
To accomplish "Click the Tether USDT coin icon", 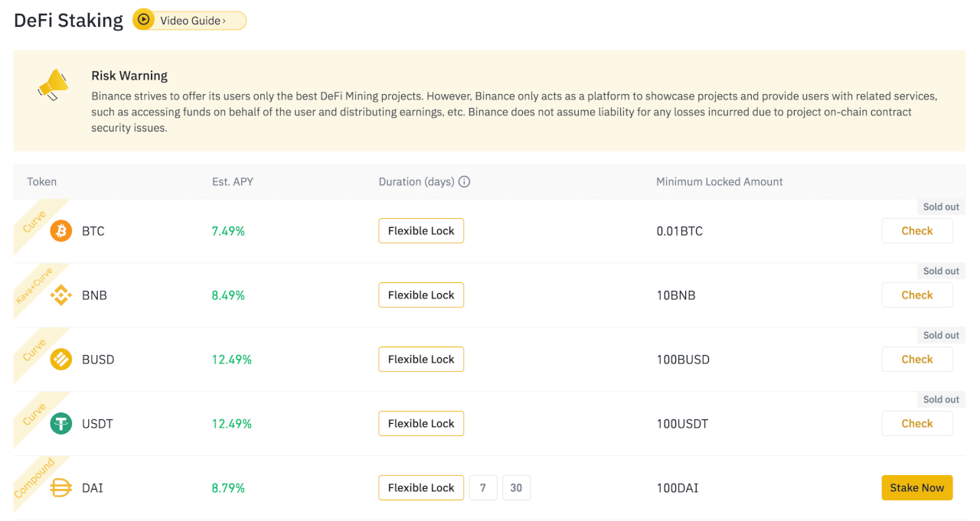I will pos(61,424).
